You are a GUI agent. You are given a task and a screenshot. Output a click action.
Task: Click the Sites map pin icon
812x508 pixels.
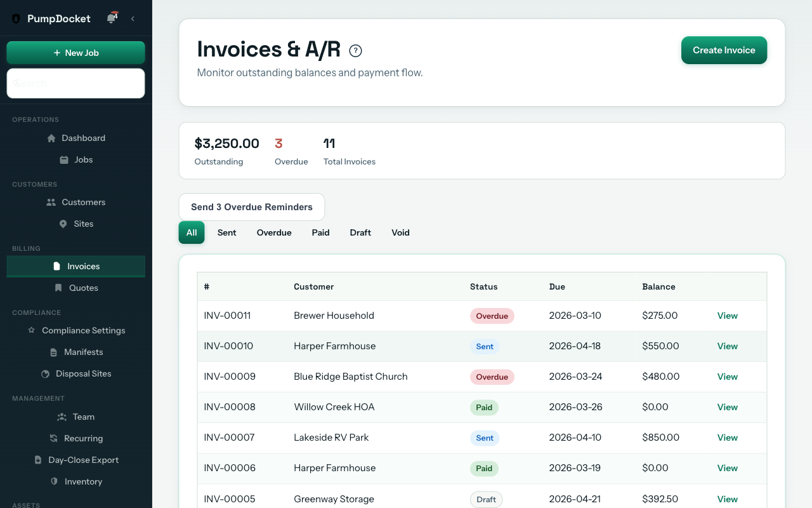[x=62, y=224]
